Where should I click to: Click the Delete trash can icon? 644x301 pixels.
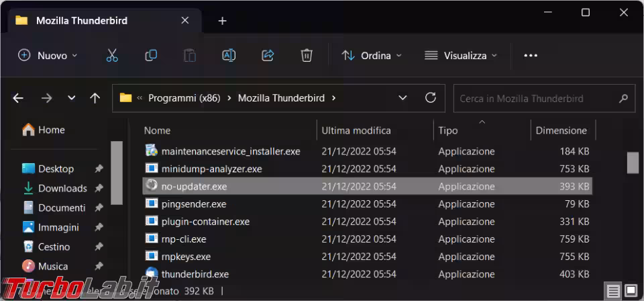[307, 55]
